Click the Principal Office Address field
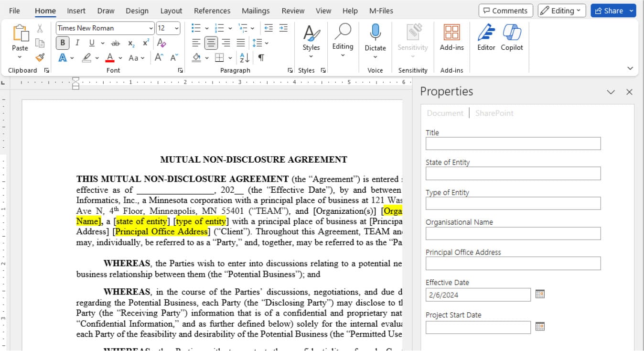The height and width of the screenshot is (351, 644). tap(513, 263)
